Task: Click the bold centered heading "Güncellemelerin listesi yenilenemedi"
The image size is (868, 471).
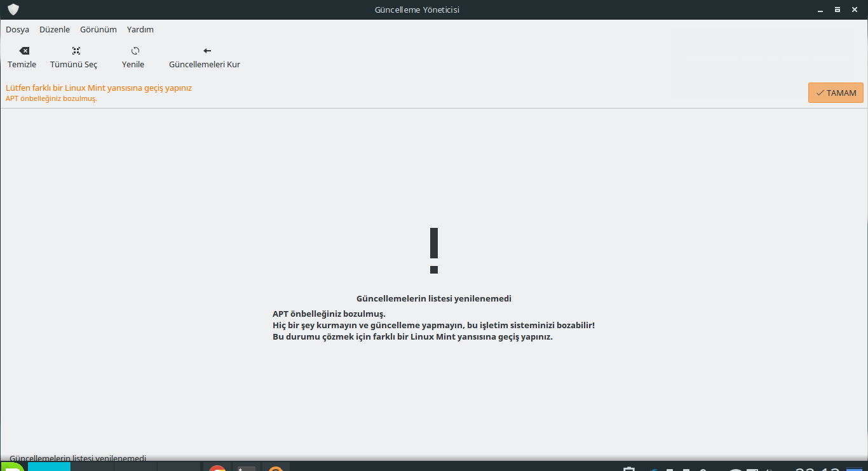Action: click(x=434, y=298)
